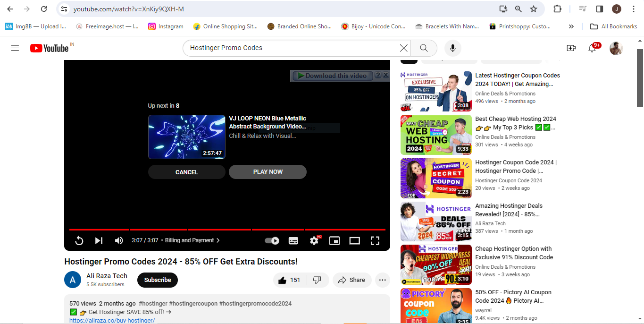Share the video via Share button
This screenshot has height=324, width=644.
352,280
